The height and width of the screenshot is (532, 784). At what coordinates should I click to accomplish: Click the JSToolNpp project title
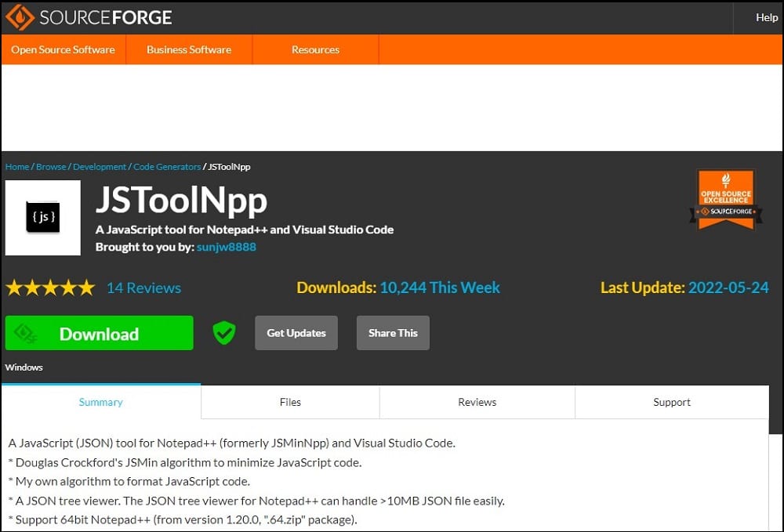(x=182, y=201)
